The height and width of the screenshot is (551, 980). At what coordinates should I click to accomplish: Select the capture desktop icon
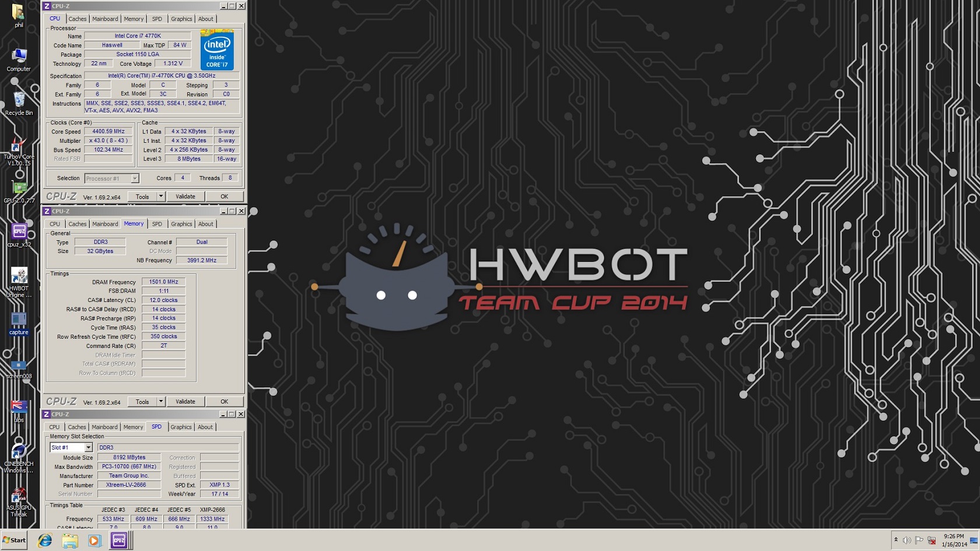19,324
